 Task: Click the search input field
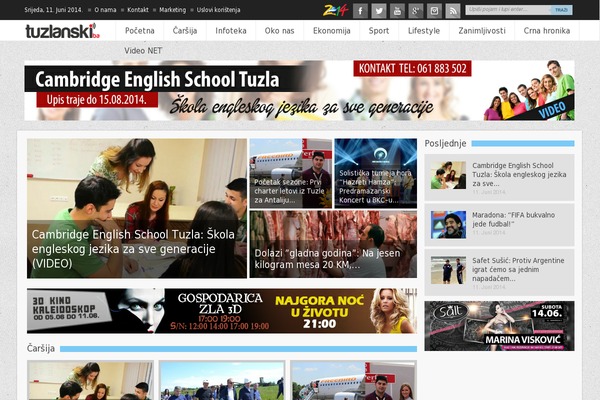click(x=508, y=10)
